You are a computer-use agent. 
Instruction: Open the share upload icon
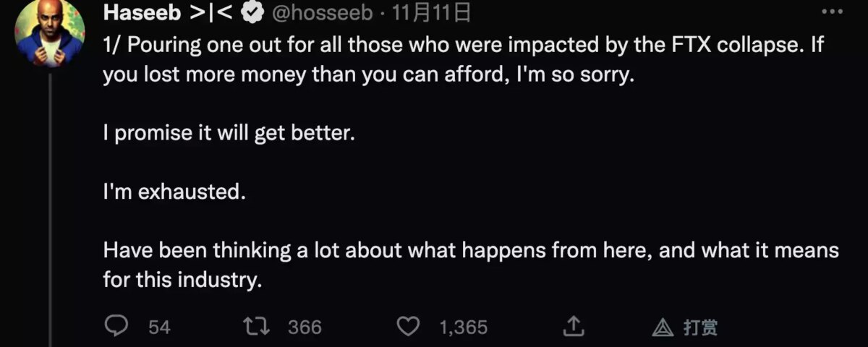click(574, 327)
